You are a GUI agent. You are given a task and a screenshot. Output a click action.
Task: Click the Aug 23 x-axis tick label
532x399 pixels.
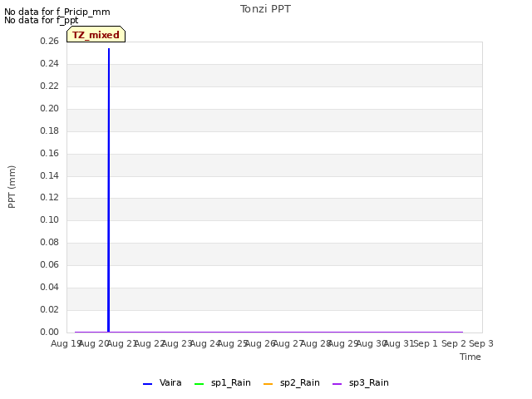coord(177,343)
